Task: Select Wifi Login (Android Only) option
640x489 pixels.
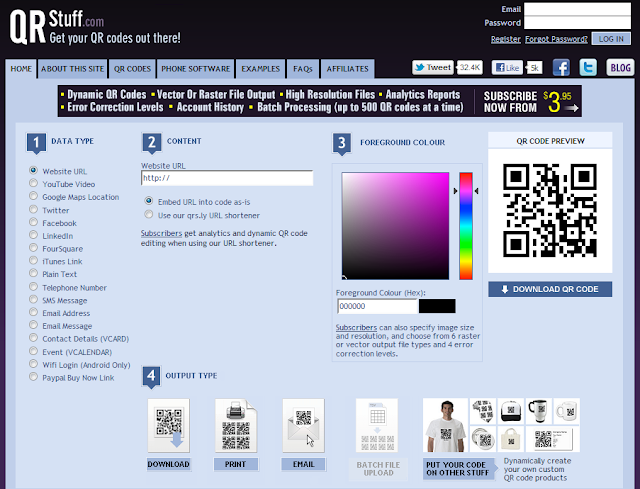Action: [x=33, y=364]
